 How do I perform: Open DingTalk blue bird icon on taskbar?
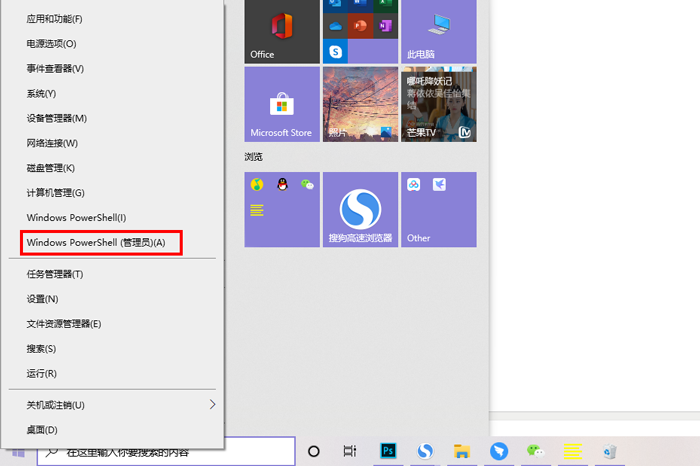pos(499,451)
